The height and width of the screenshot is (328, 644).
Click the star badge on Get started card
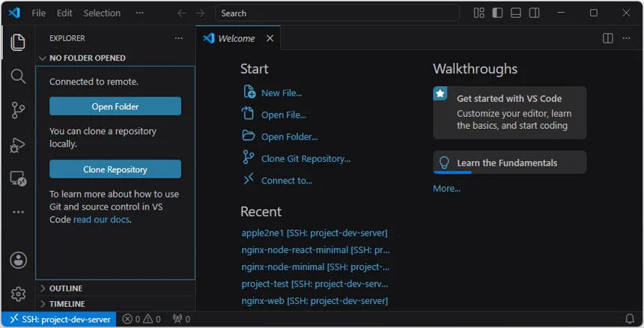[x=440, y=94]
